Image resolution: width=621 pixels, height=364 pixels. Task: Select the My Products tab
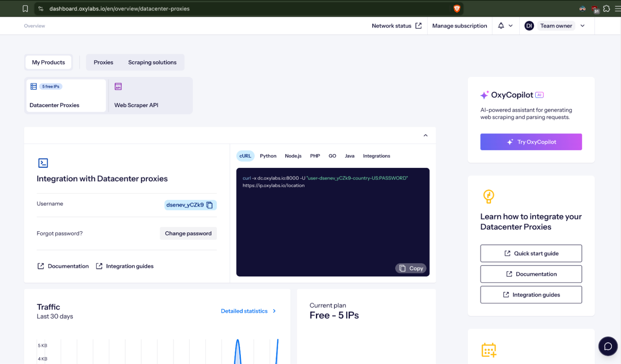pyautogui.click(x=48, y=62)
